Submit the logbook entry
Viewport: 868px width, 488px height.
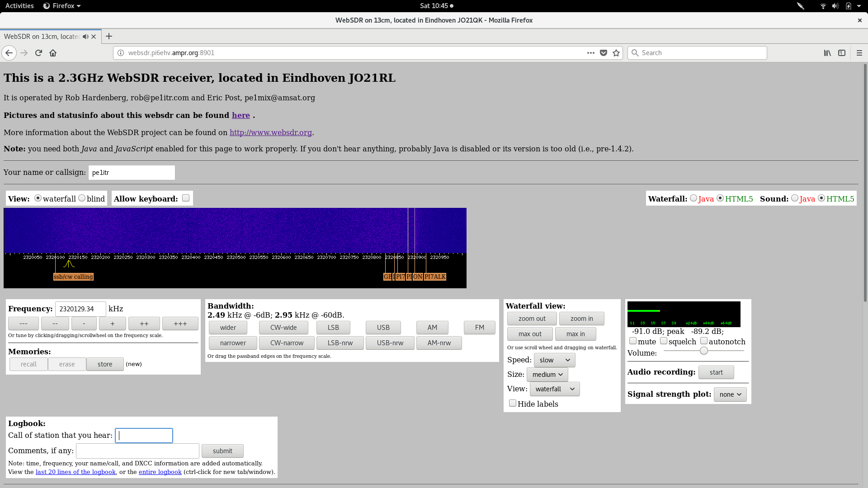coord(222,451)
